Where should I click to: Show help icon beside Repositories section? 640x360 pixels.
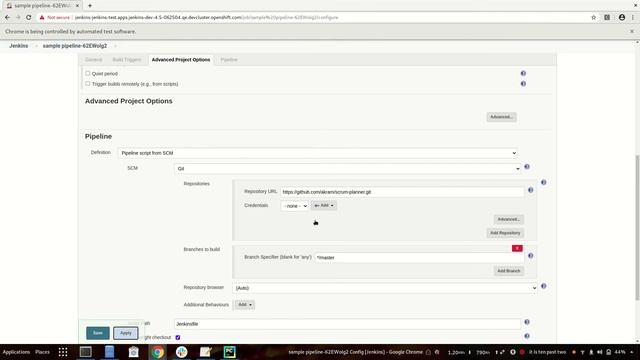tap(543, 182)
